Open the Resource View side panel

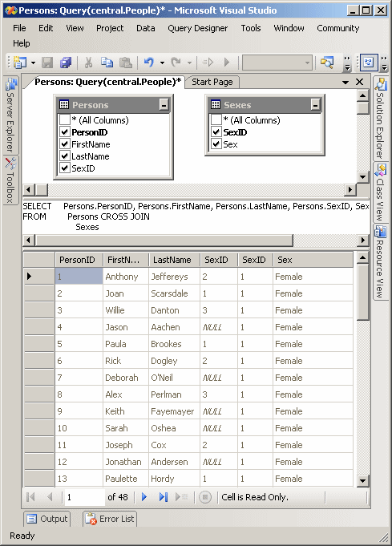tap(380, 262)
